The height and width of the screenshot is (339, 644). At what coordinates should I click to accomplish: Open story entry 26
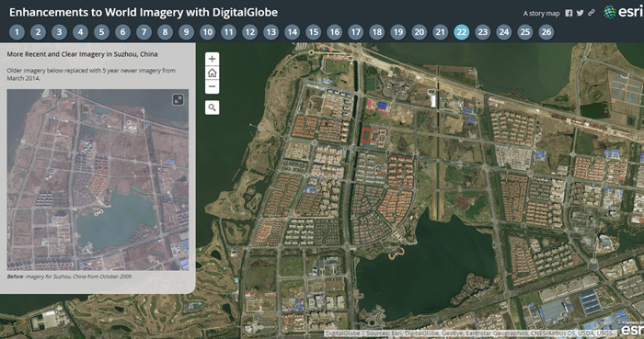coord(546,32)
